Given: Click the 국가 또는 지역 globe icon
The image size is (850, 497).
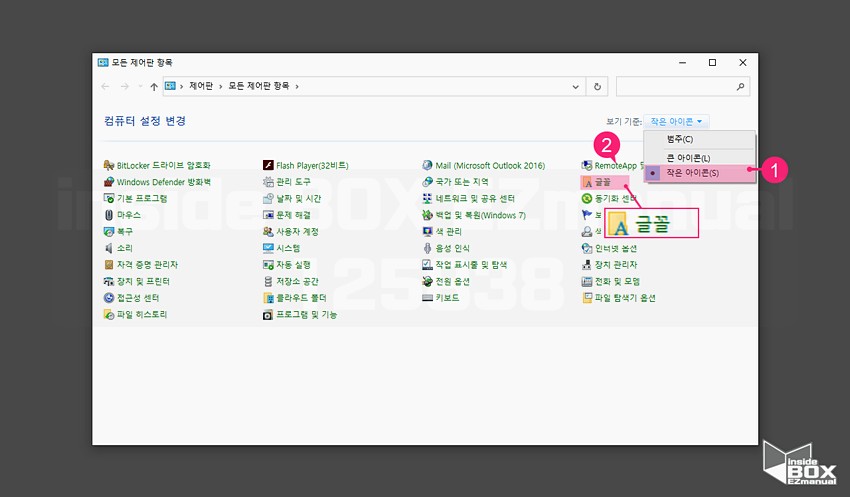Looking at the screenshot, I should pyautogui.click(x=427, y=182).
